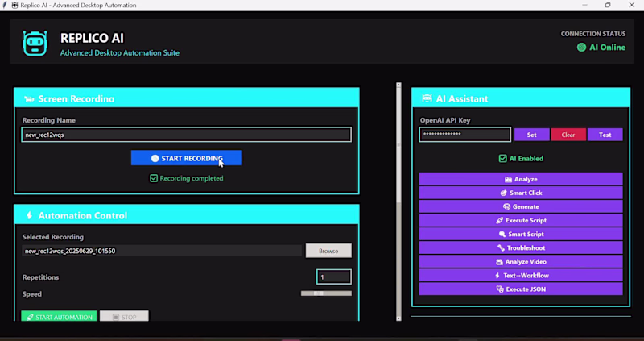Click the scrollbar down arrow
This screenshot has width=644, height=341.
398,318
